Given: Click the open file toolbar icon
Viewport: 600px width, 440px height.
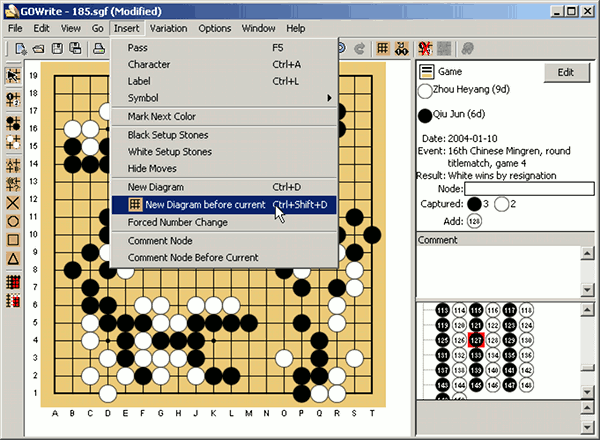Looking at the screenshot, I should tap(36, 48).
